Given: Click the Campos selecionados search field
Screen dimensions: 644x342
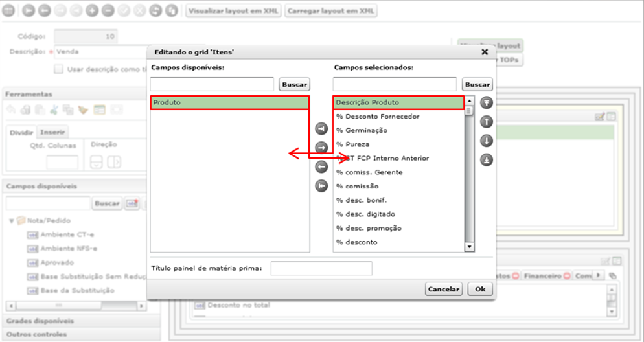Looking at the screenshot, I should click(x=395, y=84).
